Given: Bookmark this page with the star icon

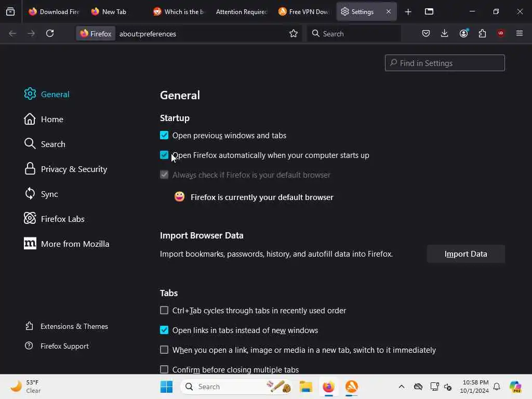Looking at the screenshot, I should [294, 33].
